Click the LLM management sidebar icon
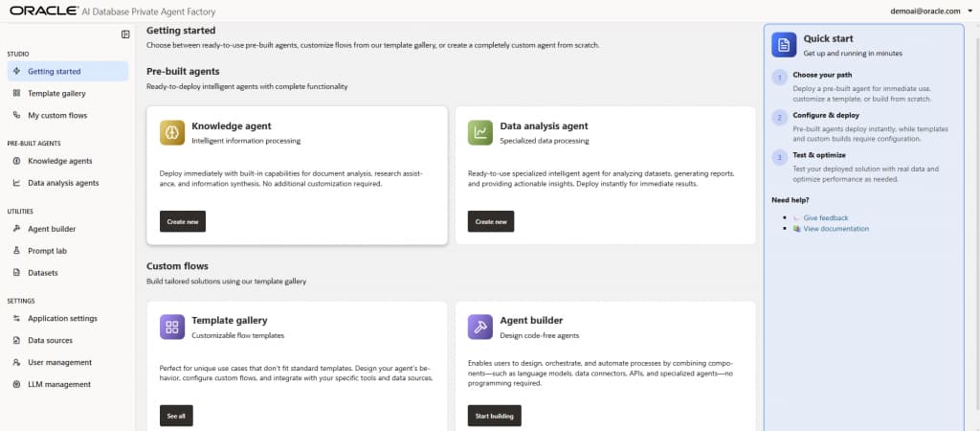 [17, 384]
